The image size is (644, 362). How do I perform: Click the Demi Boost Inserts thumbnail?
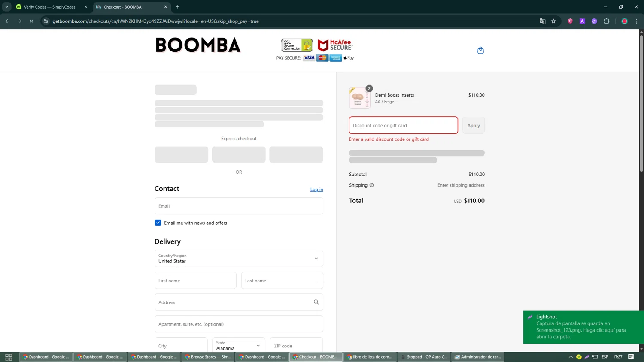[x=359, y=98]
